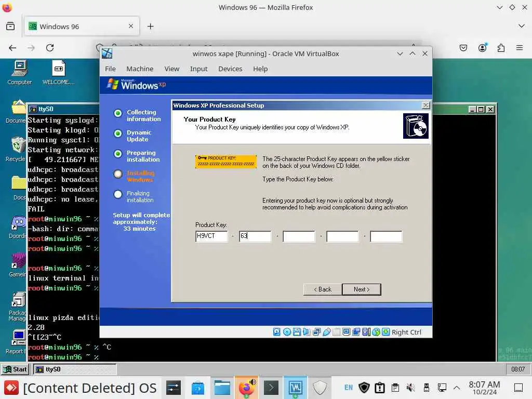Open the audio indicator in VirtualBox status bar
532x399 pixels.
(x=307, y=332)
